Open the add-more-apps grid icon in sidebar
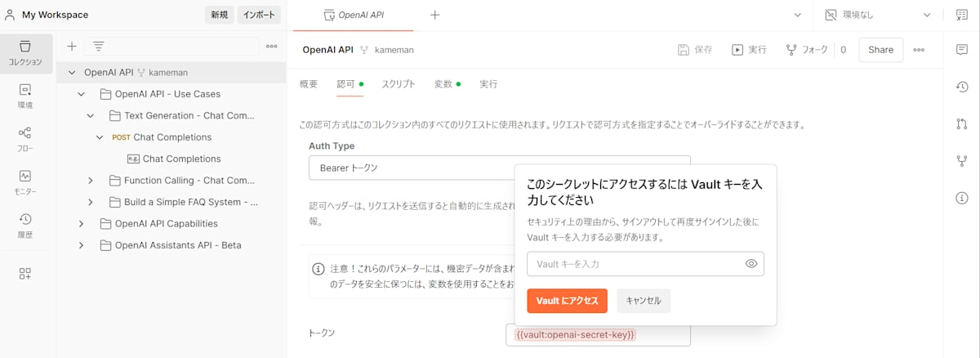 tap(25, 274)
